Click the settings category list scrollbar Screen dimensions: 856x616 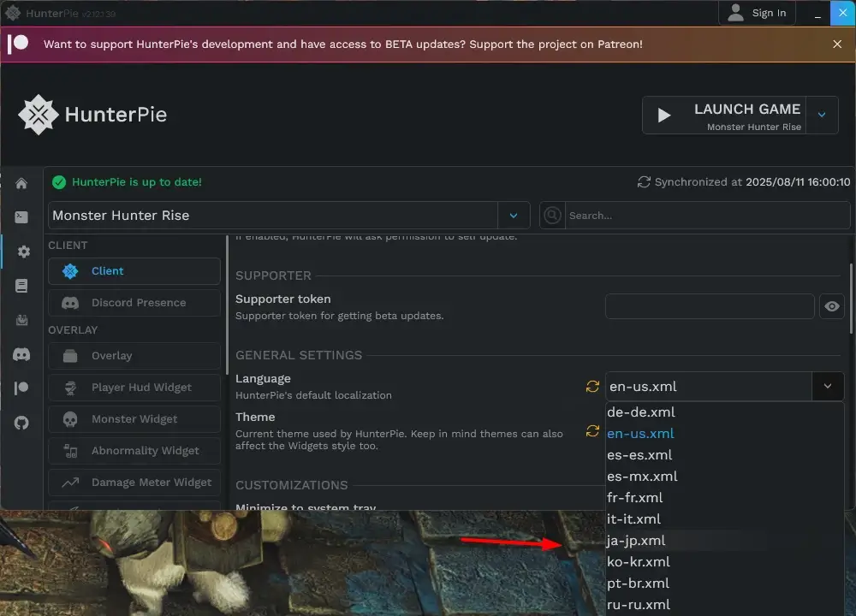227,305
